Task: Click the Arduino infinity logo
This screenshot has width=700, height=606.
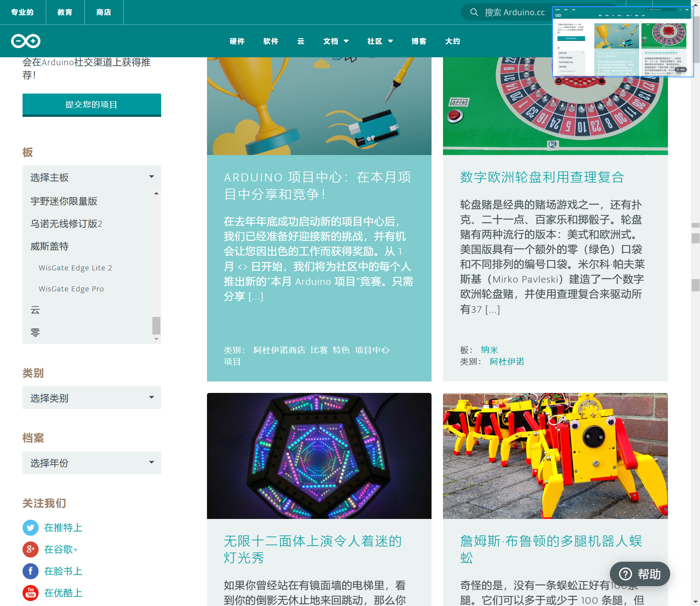Action: coord(26,41)
